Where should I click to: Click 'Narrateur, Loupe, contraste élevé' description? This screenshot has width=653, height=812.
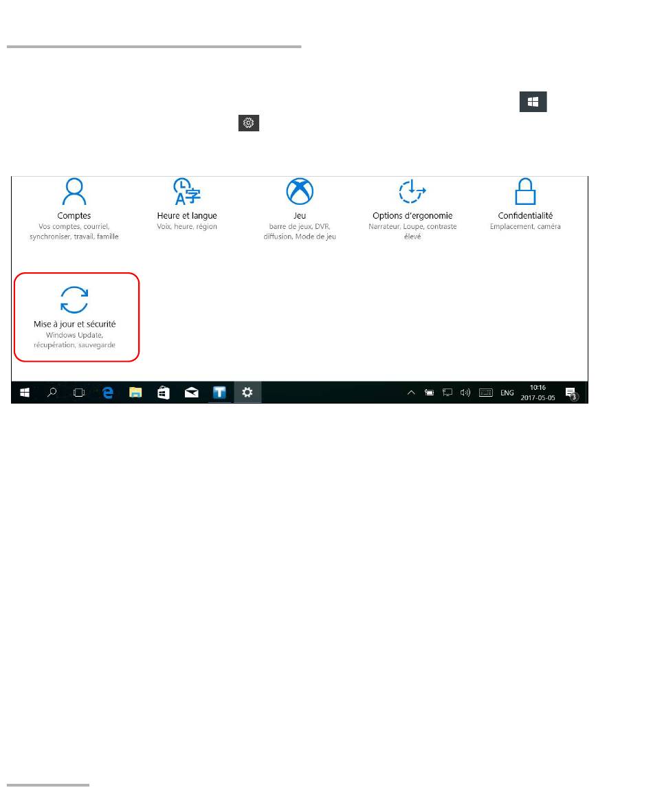[412, 232]
